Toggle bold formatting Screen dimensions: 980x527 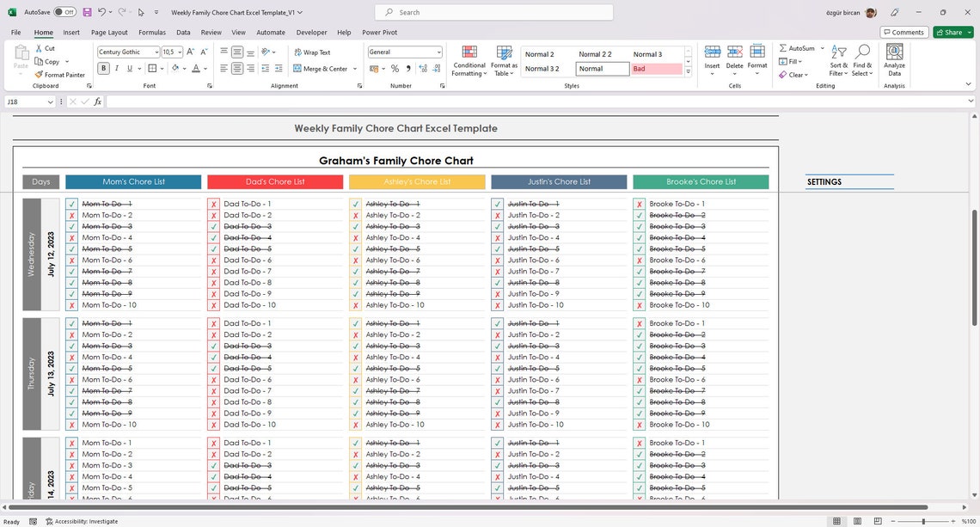click(x=102, y=68)
